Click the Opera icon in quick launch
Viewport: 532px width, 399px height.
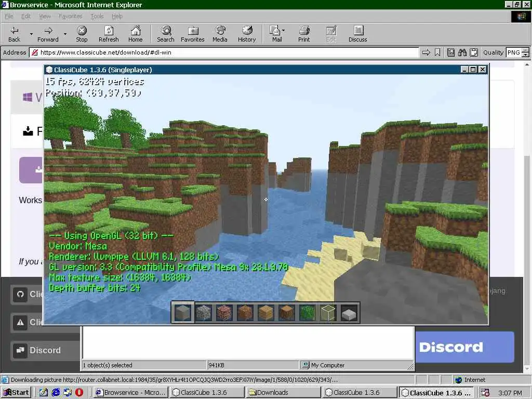tap(79, 392)
